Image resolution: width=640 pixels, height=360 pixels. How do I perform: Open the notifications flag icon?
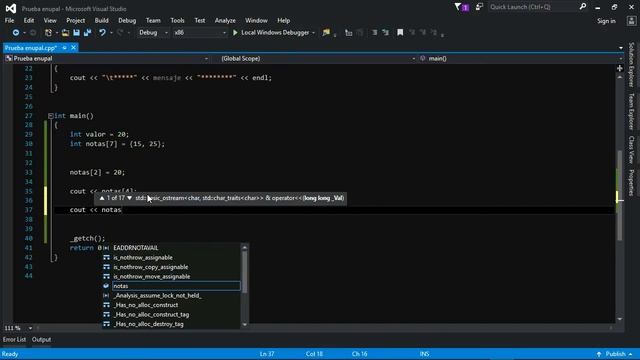(x=458, y=7)
